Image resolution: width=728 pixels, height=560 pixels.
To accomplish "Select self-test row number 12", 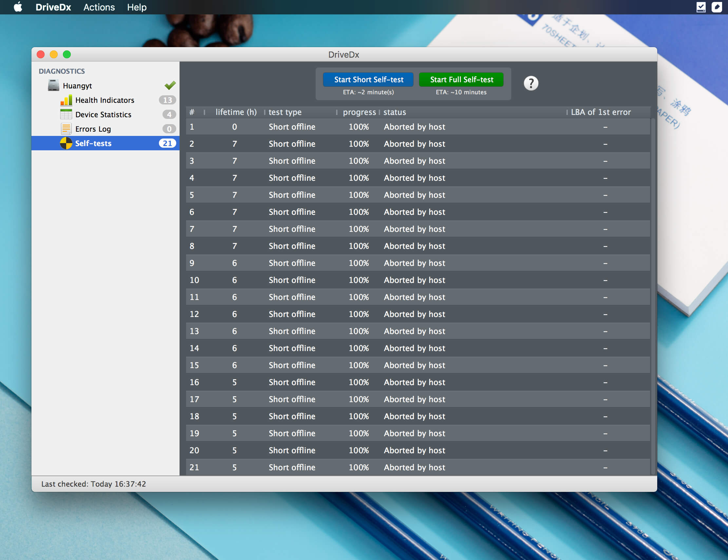I will (418, 314).
